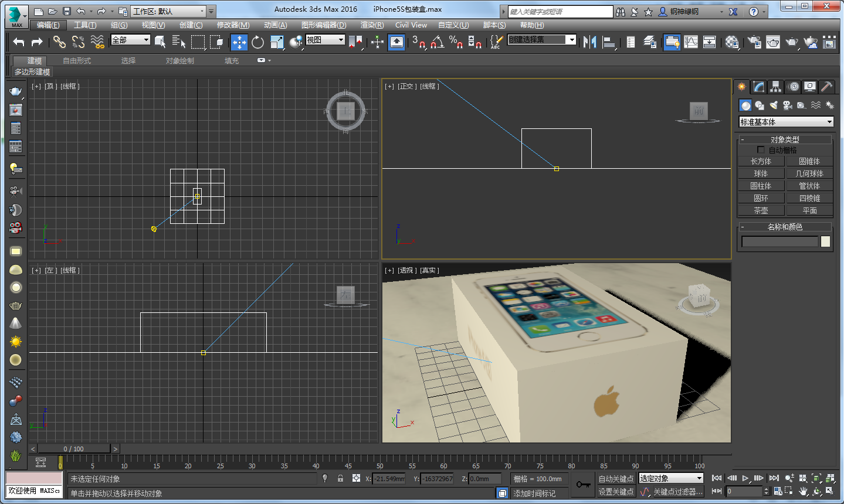
Task: Open the Schematic View icon
Action: pos(709,42)
